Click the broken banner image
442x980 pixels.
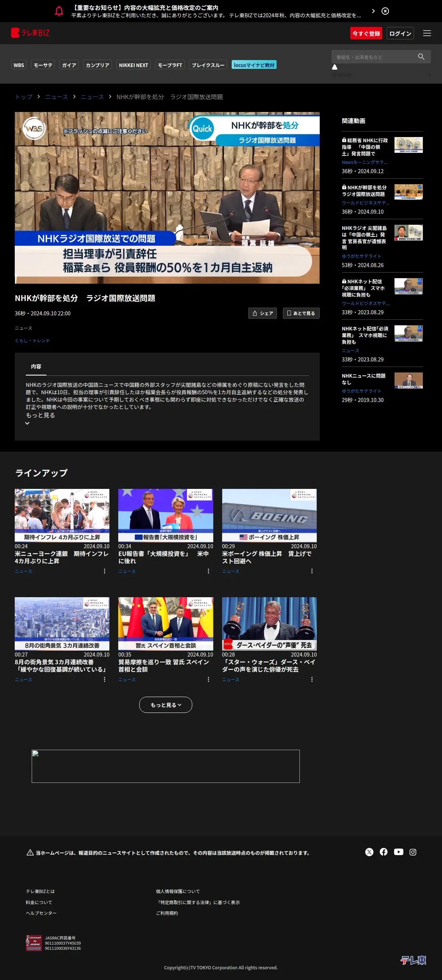[x=165, y=766]
